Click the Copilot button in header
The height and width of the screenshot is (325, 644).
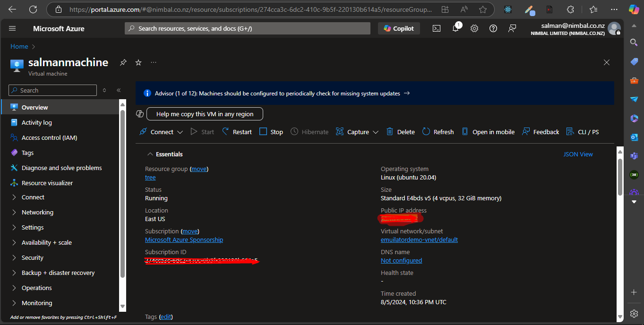tap(399, 28)
